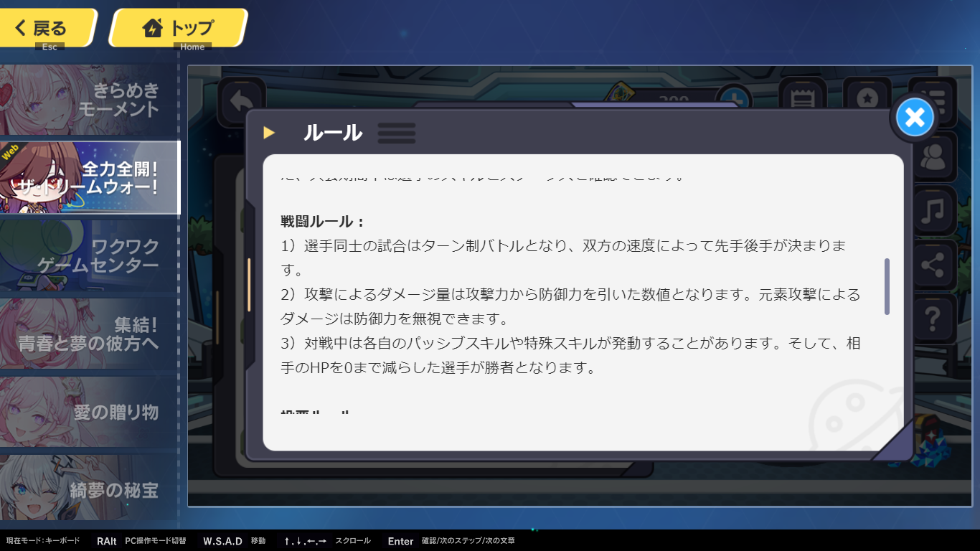
Task: Click the in-game back arrow icon
Action: (x=241, y=102)
